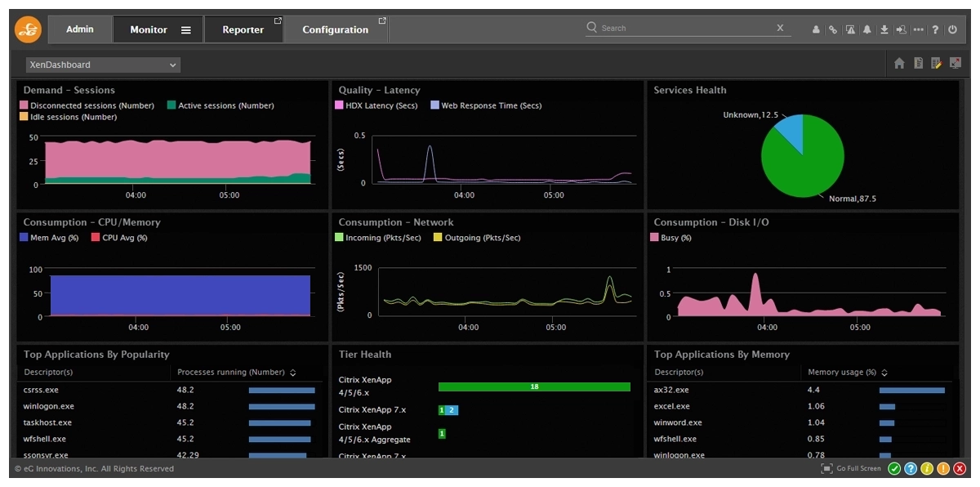Go to dashboard home icon
This screenshot has height=487, width=980.
click(x=899, y=64)
